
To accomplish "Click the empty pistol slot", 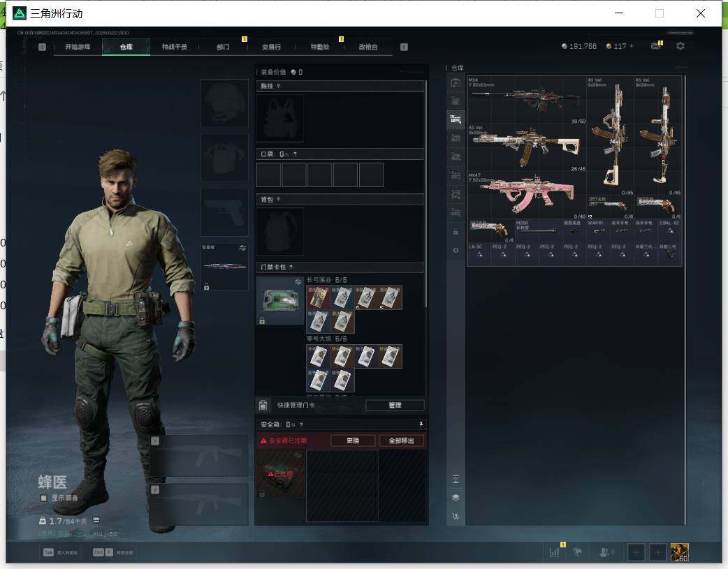I will [224, 212].
